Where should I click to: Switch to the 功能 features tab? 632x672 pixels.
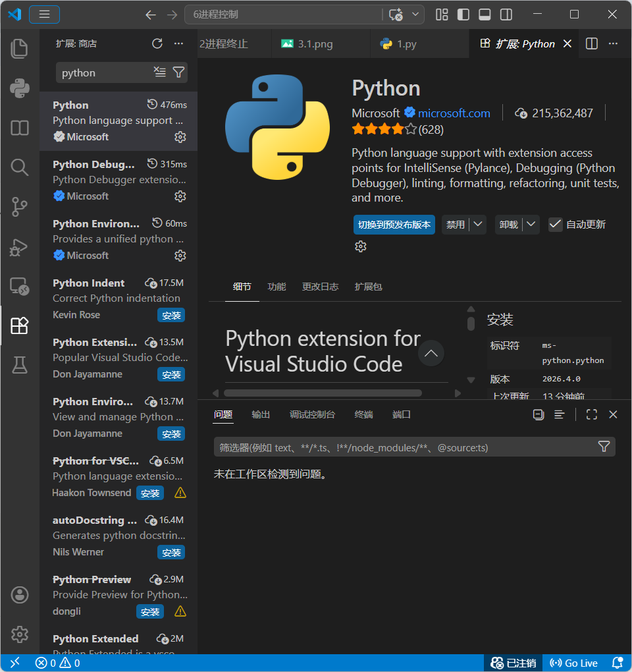coord(276,287)
